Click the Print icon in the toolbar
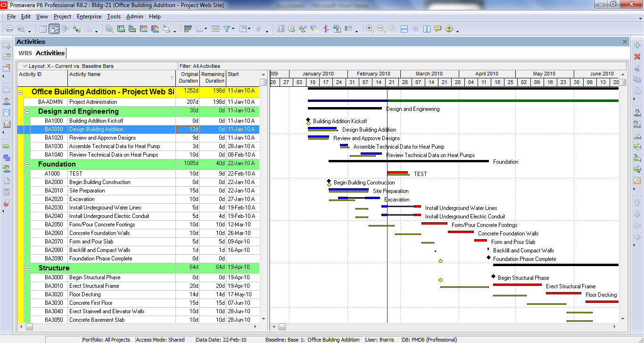 (x=9, y=29)
